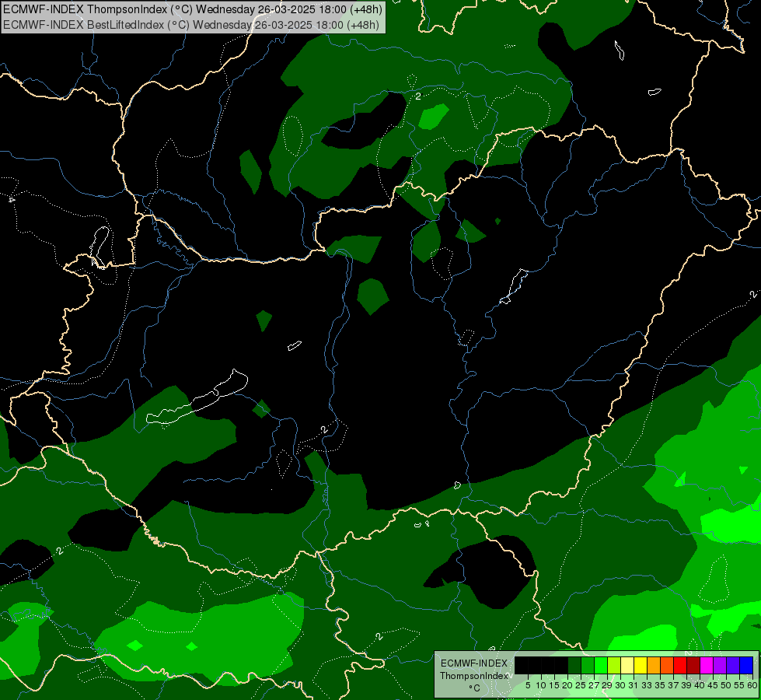This screenshot has height=700, width=761.
Task: Click the bright green 27–29 legend swatch
Action: pyautogui.click(x=601, y=665)
